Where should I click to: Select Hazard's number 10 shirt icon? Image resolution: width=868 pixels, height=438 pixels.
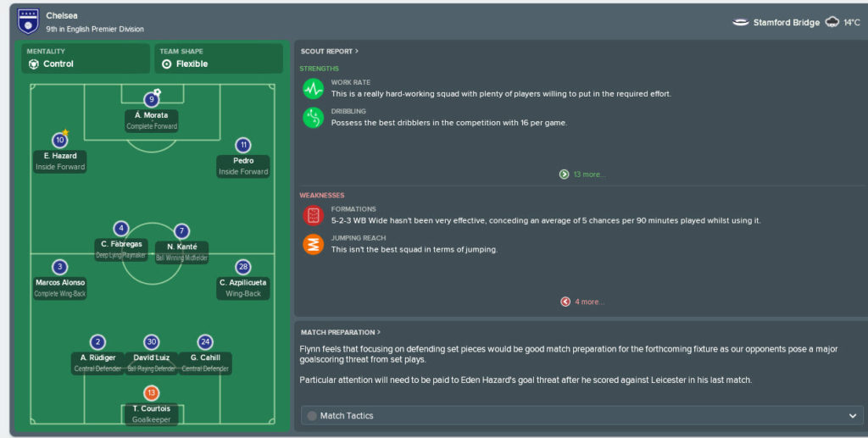point(60,140)
